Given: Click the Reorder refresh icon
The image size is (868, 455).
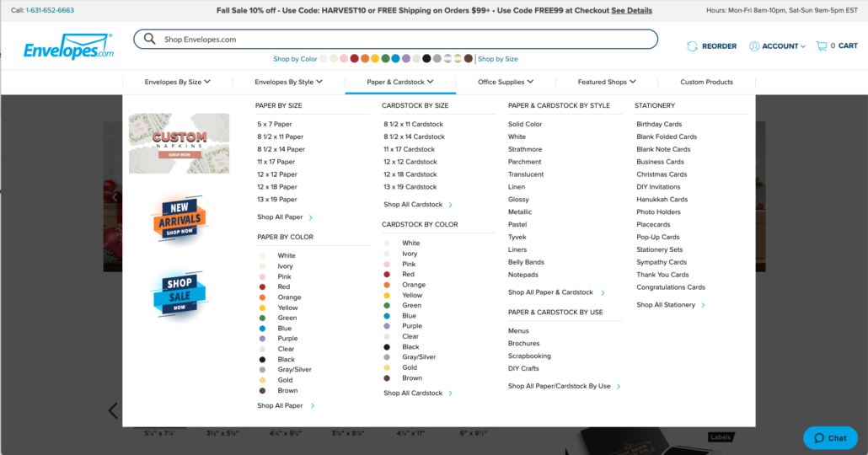Looking at the screenshot, I should [x=692, y=46].
